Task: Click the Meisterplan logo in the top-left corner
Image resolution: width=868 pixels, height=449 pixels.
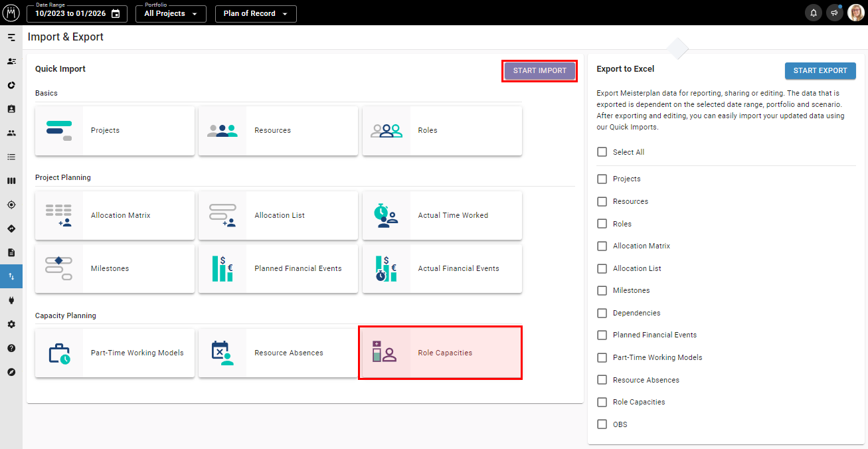Action: coord(11,13)
